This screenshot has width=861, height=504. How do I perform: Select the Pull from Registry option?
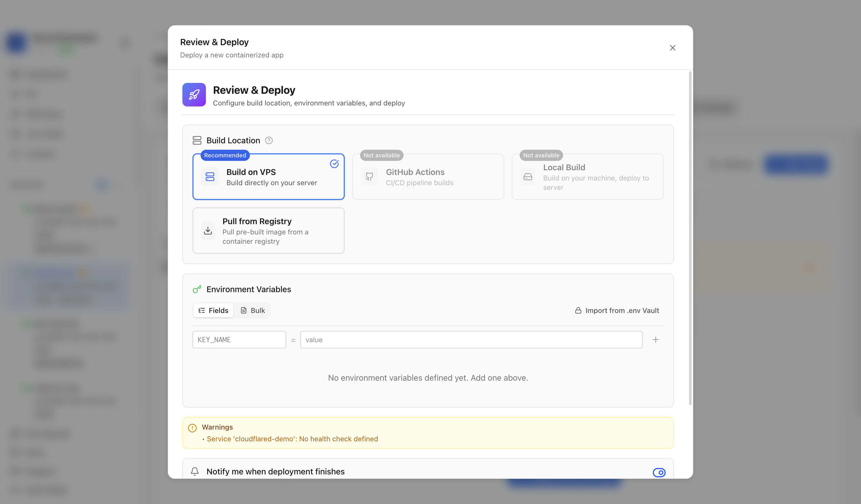tap(268, 231)
